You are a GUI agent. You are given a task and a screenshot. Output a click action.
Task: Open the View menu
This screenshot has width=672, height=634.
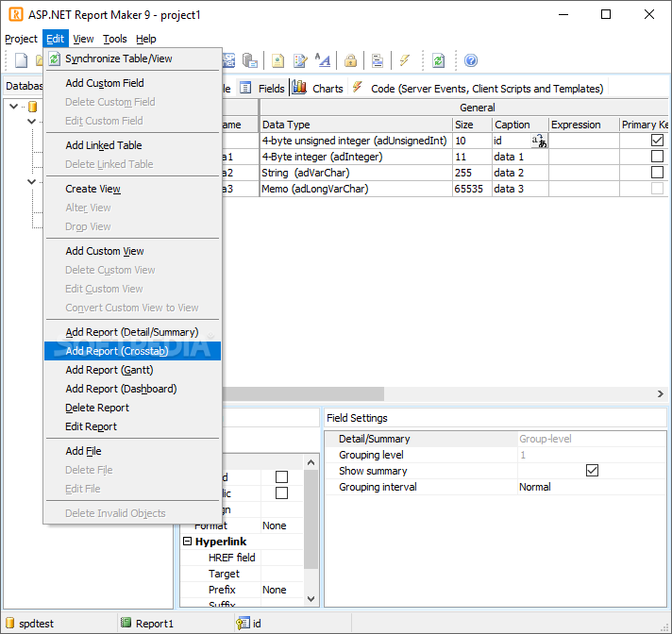[83, 39]
